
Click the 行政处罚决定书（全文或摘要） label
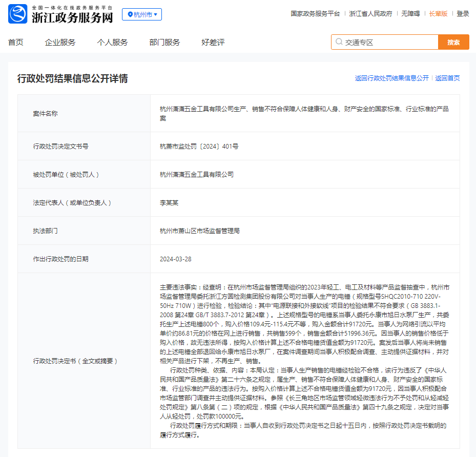75,361
